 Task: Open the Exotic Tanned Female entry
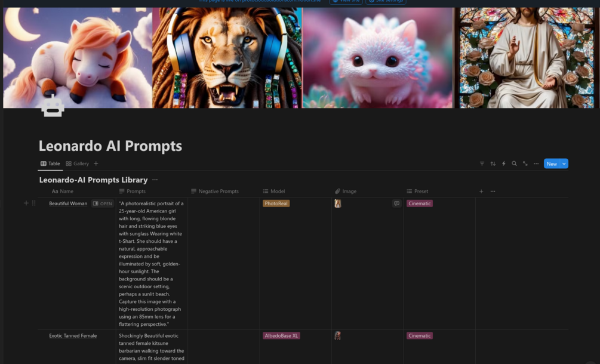pos(73,336)
